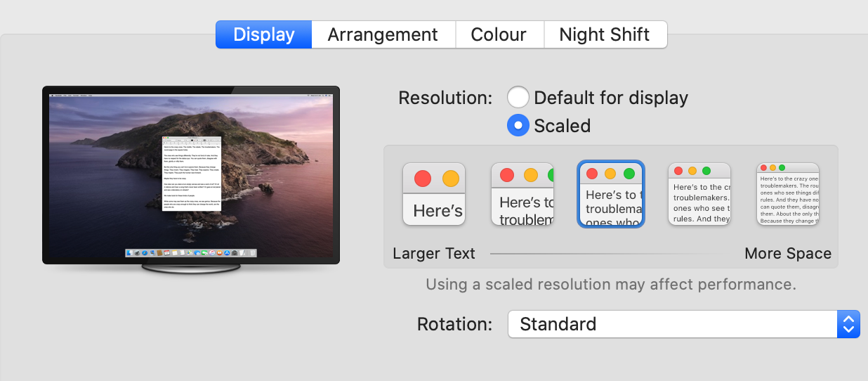Click the scaled resolution performance warning text
The image size is (868, 381).
pos(611,285)
